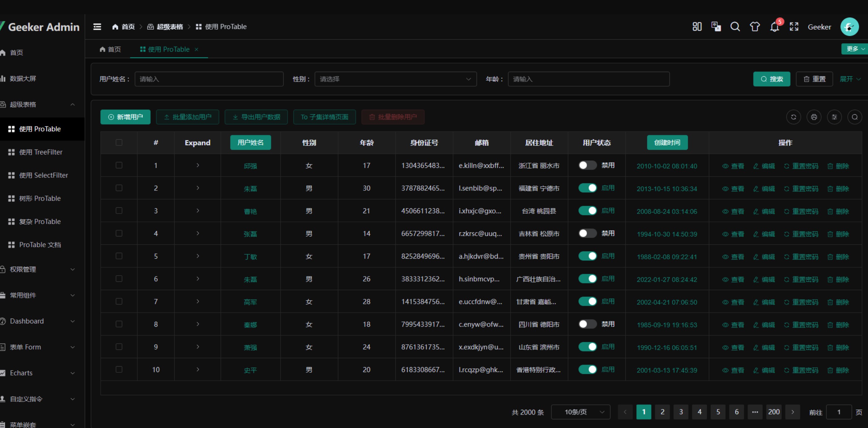Viewport: 868px width, 428px height.
Task: Click 批量添加用户 button
Action: (x=187, y=117)
